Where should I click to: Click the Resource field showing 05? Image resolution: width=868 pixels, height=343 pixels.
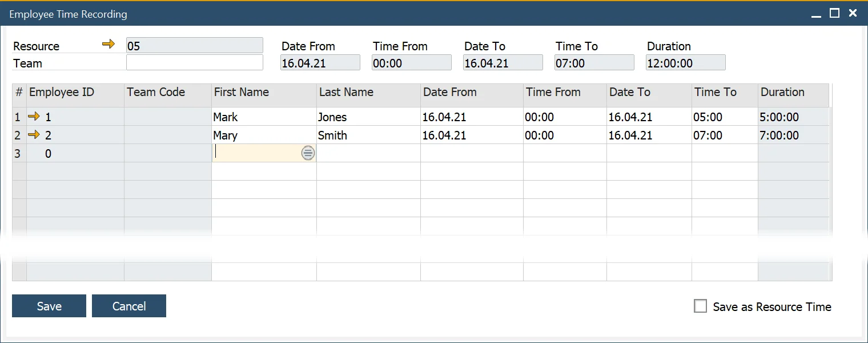195,45
